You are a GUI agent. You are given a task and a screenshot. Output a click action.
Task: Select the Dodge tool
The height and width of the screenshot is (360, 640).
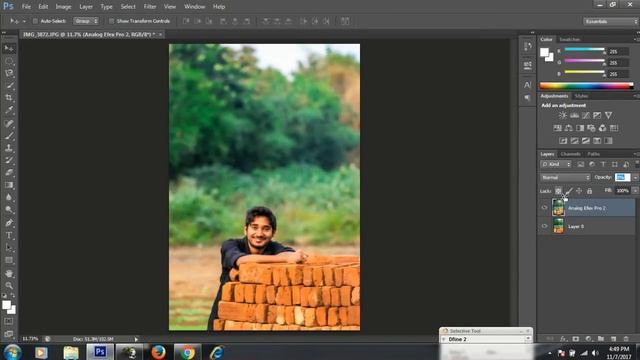(x=9, y=210)
